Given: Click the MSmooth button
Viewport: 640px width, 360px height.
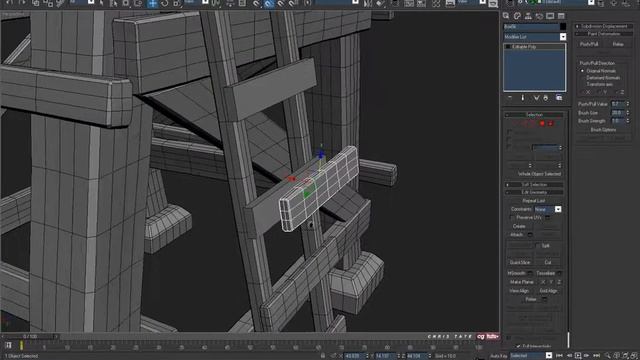Looking at the screenshot, I should tap(517, 273).
